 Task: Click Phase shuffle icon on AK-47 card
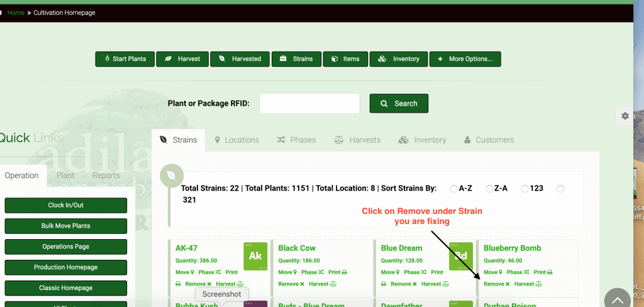[x=218, y=272]
